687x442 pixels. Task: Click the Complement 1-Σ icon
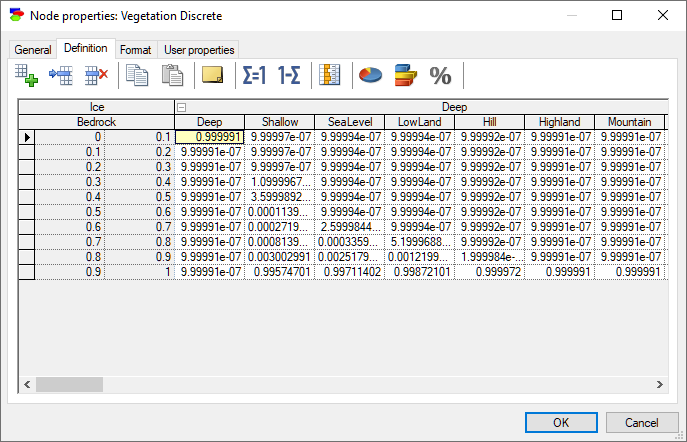pyautogui.click(x=289, y=75)
